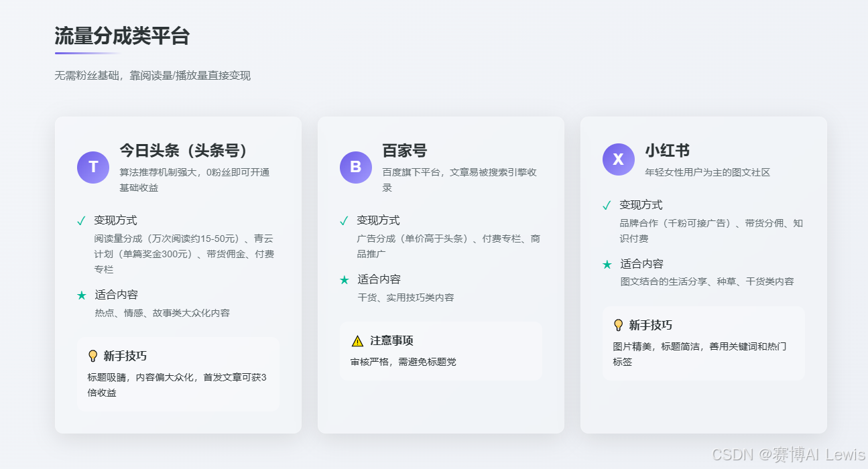Click the text 图文结合的生活分享、种草、干货类内容

[707, 282]
